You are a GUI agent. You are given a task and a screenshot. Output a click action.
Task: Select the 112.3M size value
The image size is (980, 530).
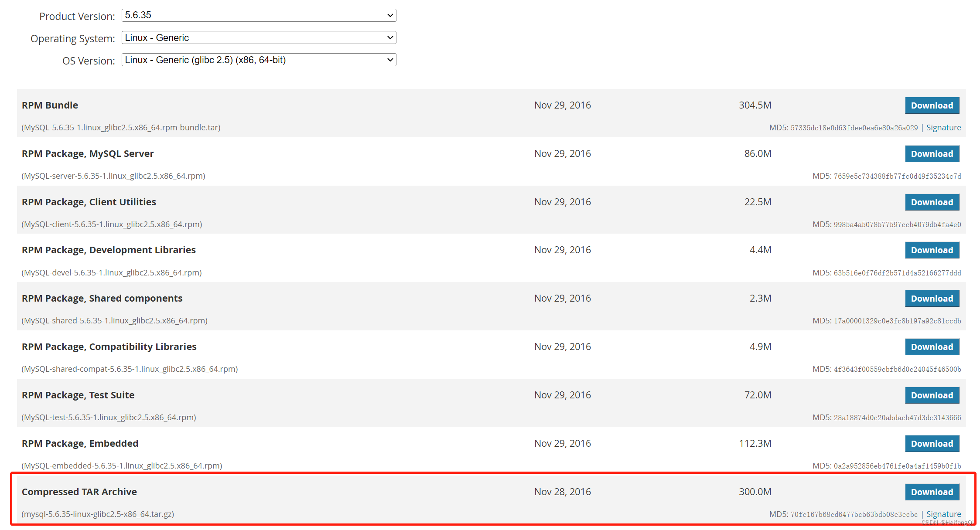click(x=755, y=443)
